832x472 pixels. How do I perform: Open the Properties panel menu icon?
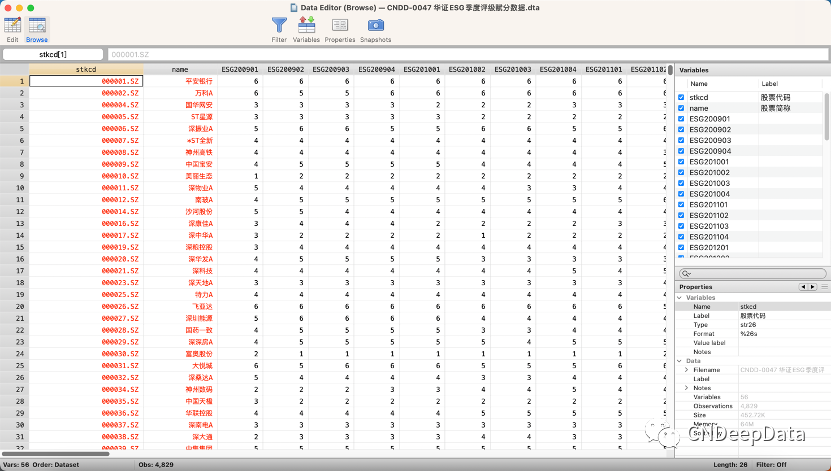click(x=825, y=287)
